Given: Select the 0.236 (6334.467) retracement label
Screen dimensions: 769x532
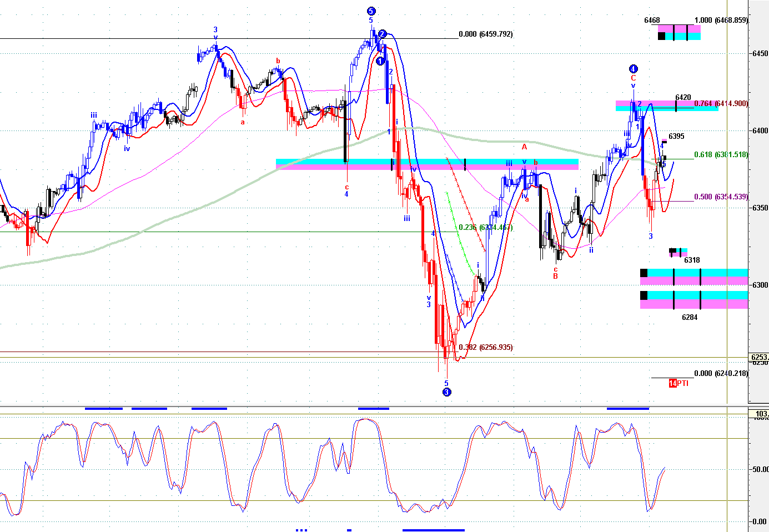Looking at the screenshot, I should pos(486,227).
